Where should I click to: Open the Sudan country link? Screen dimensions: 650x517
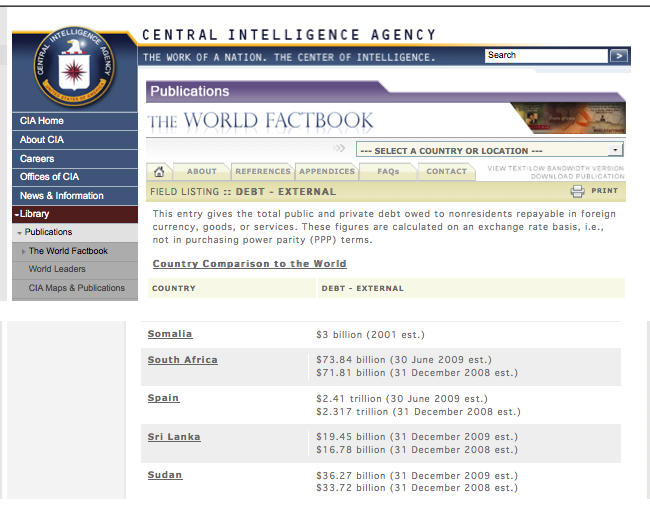[165, 475]
